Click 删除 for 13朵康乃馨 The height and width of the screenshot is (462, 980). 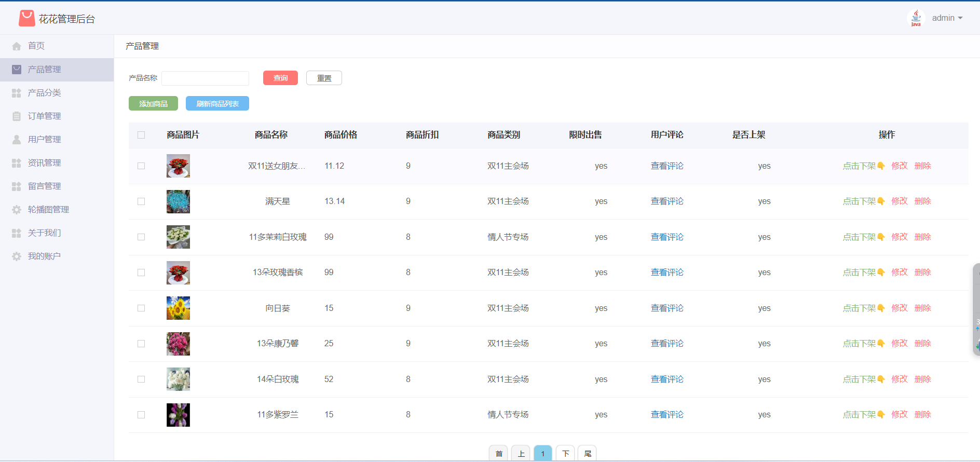pos(923,344)
